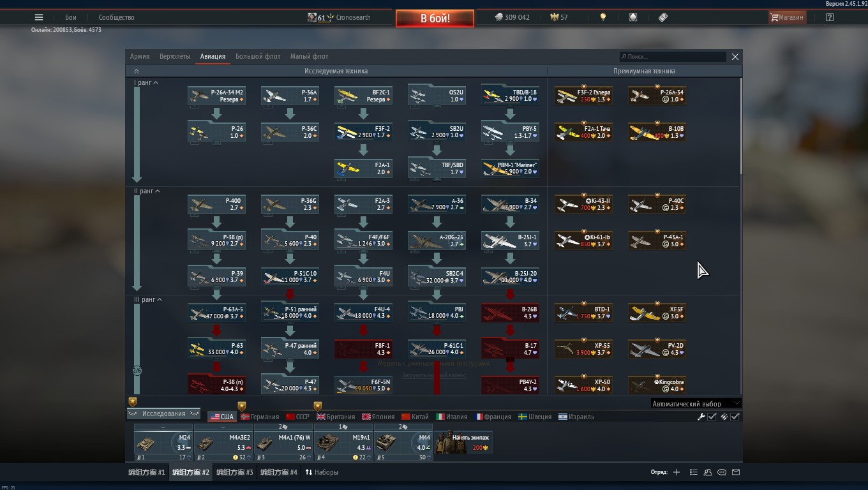The width and height of the screenshot is (868, 490).
Task: Select the СССР nation tab
Action: [x=297, y=417]
